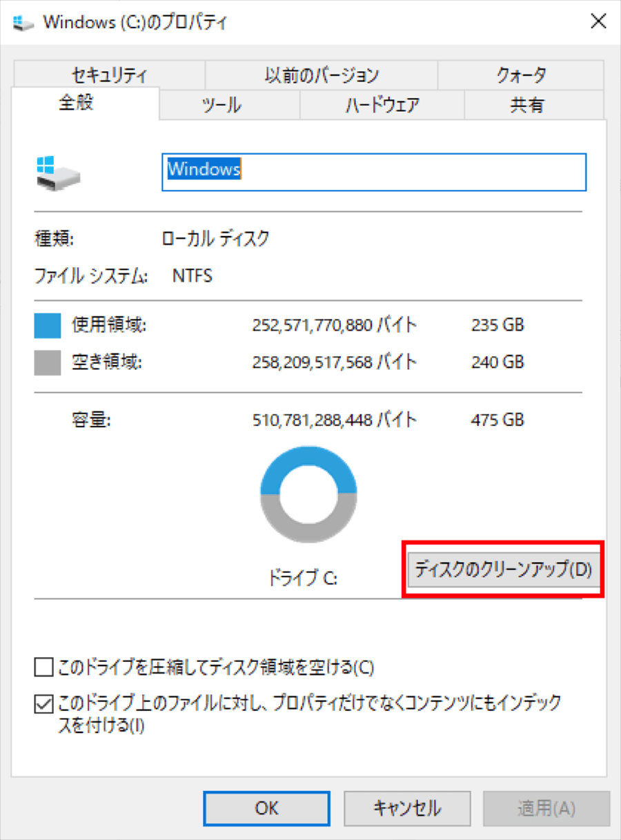Open the クォータ tab
621x840 pixels.
click(x=521, y=75)
